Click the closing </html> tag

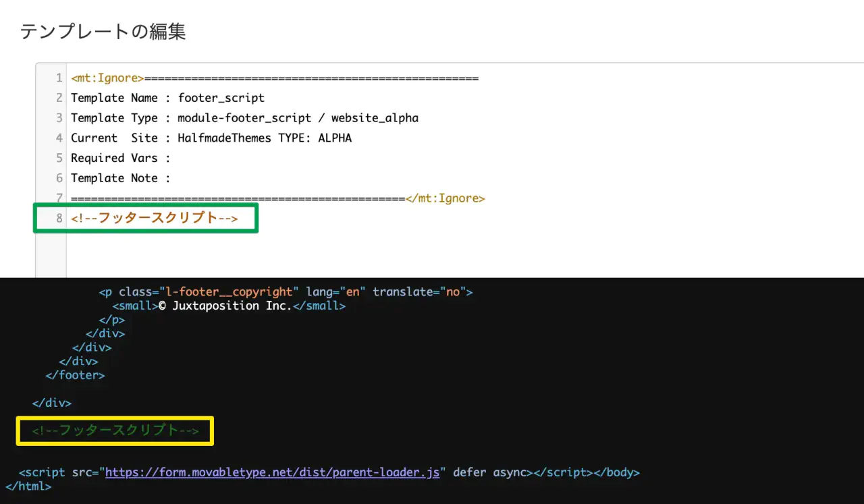(x=28, y=486)
